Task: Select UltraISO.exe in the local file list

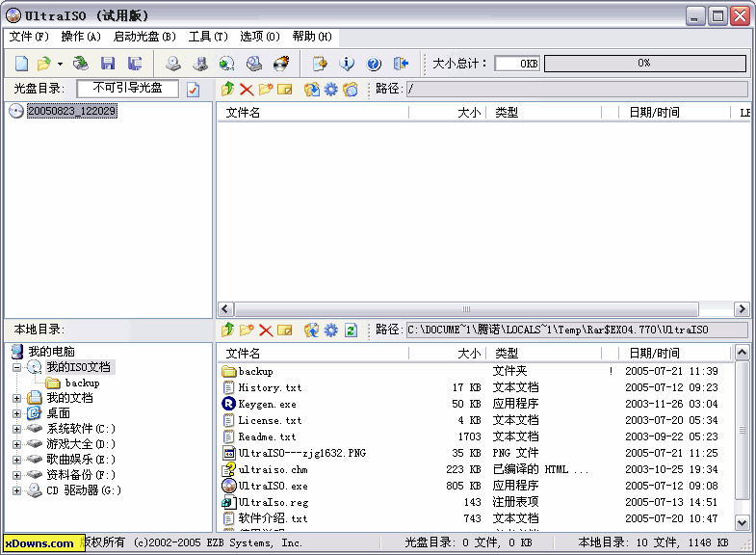Action: [273, 486]
